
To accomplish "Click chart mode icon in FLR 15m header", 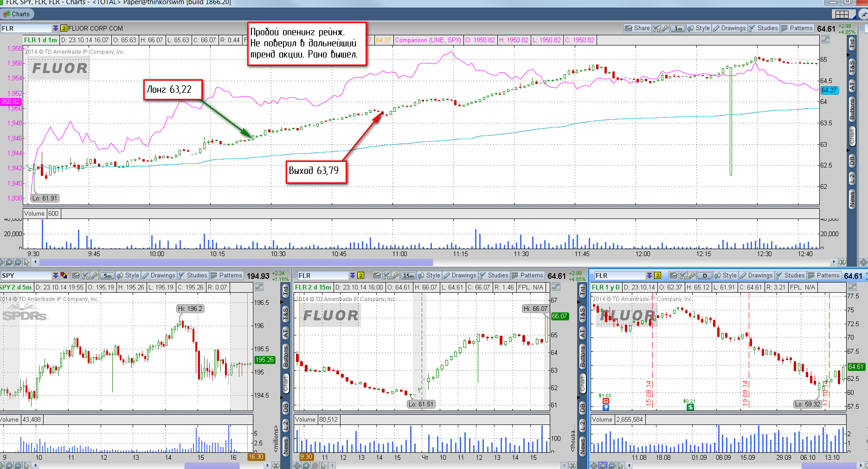I will pos(556,287).
